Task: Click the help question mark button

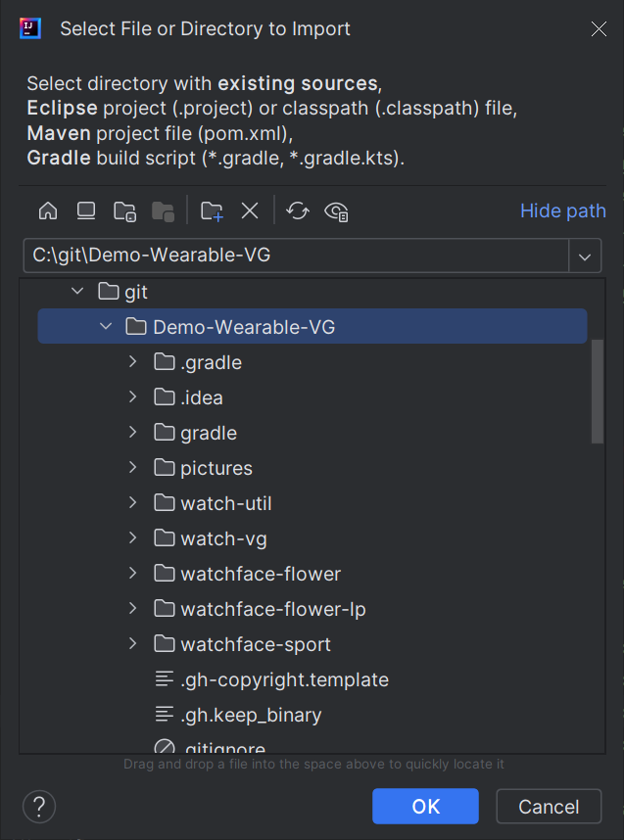Action: 38,807
